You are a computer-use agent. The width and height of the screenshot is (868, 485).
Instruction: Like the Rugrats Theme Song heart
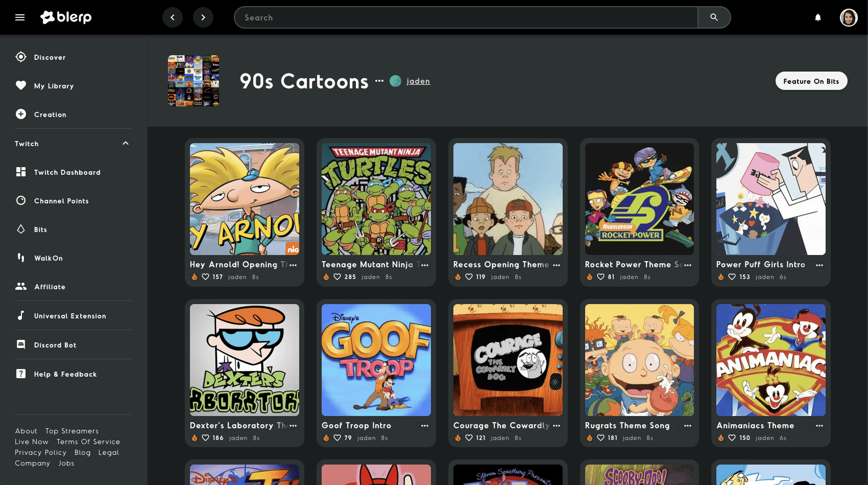coord(600,437)
